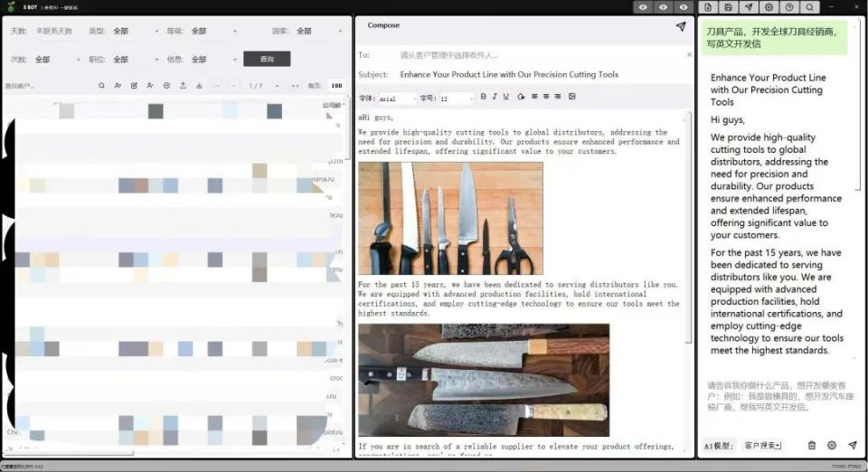Click the 'Hi guys,' greeting in email body

pos(376,118)
